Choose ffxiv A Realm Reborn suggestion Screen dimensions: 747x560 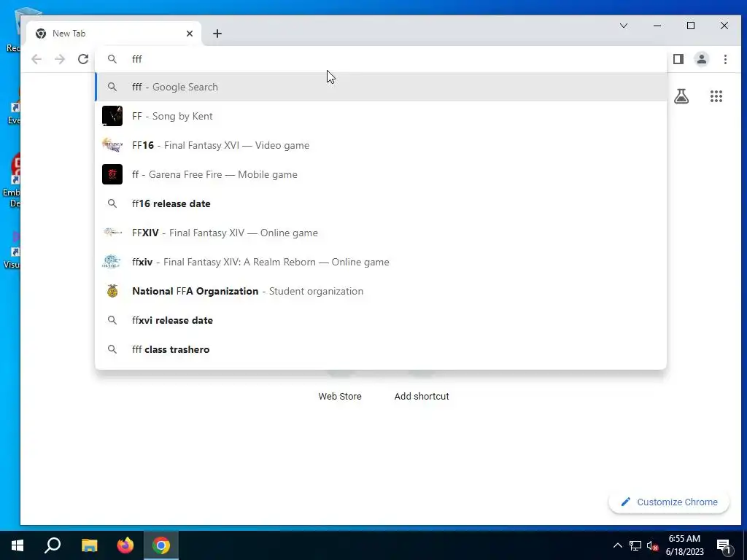click(381, 262)
